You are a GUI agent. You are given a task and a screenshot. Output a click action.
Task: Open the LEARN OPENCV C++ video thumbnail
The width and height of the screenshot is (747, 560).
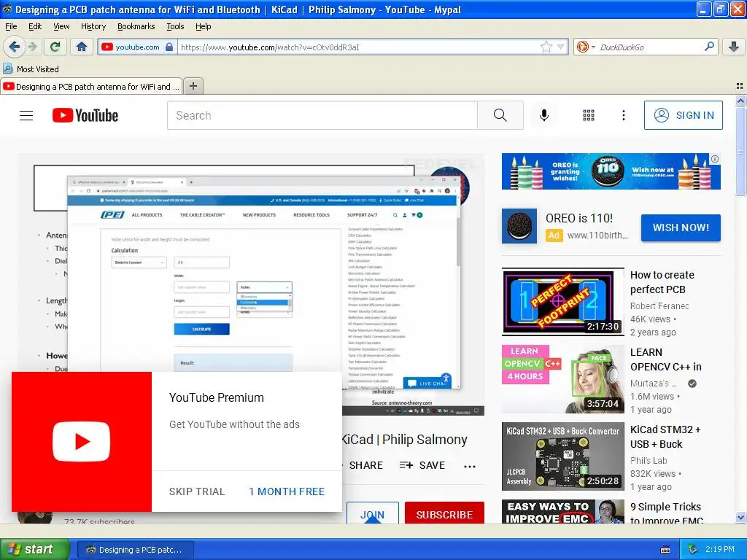[562, 379]
